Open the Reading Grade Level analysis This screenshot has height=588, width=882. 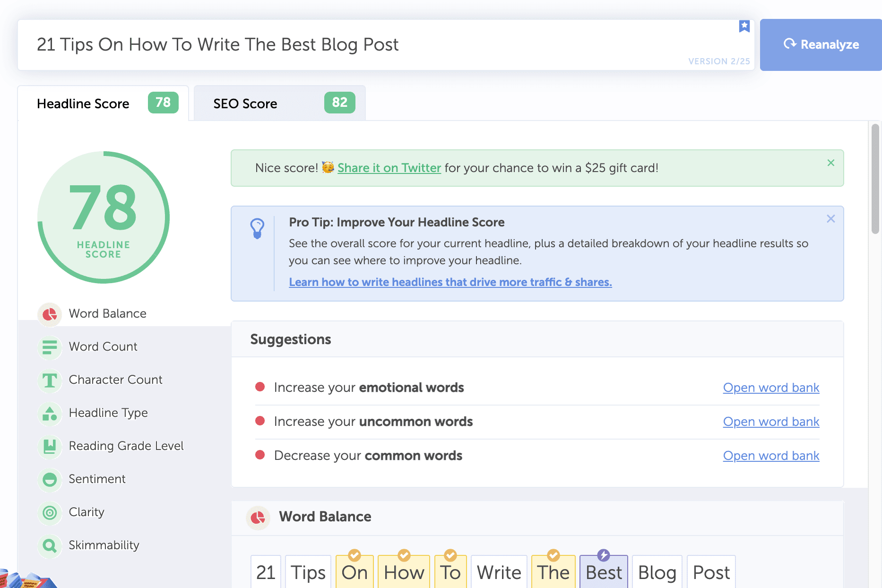pyautogui.click(x=49, y=446)
